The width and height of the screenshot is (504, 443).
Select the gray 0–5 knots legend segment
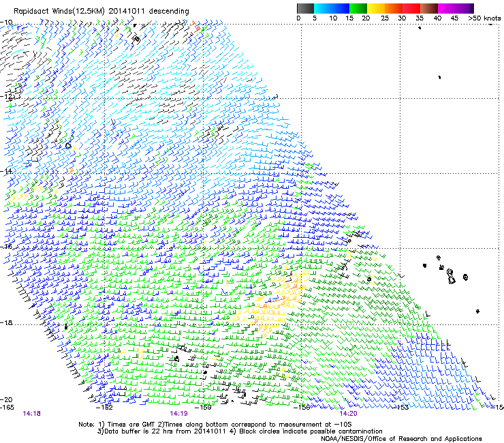(x=305, y=8)
